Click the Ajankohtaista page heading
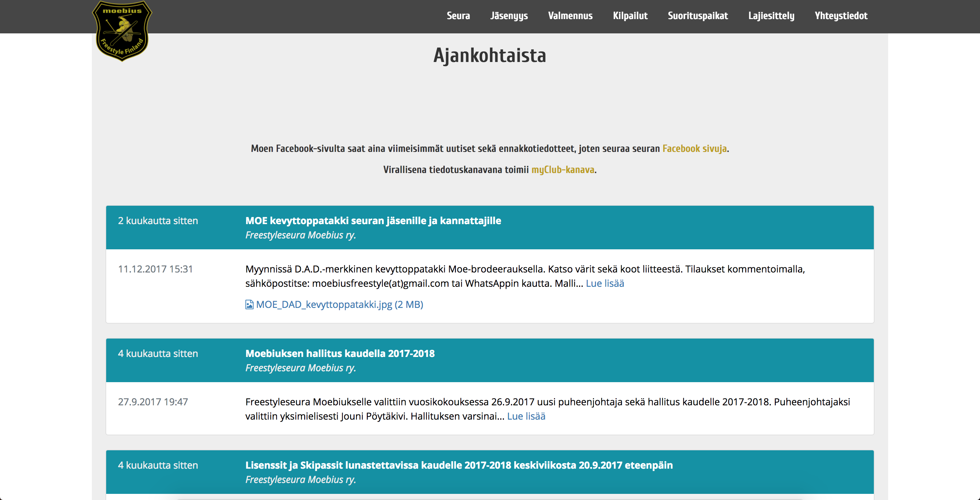Image resolution: width=980 pixels, height=500 pixels. 490,56
